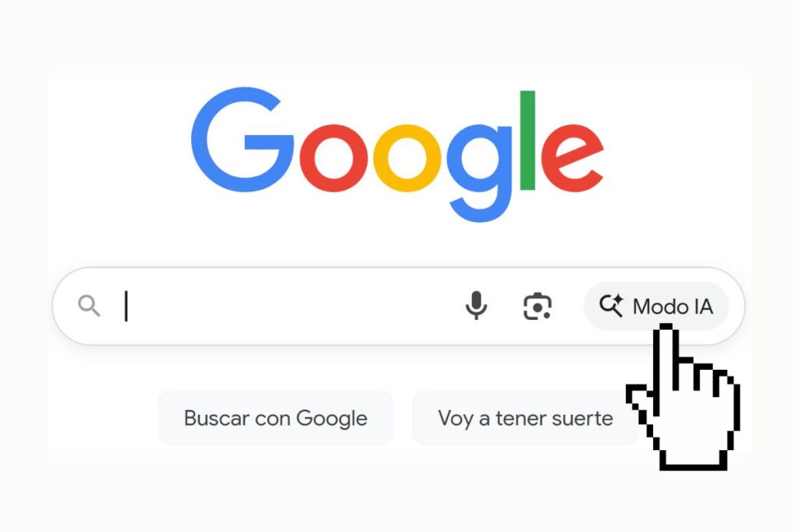
Task: Click the pixelated hand pointer graphic
Action: (683, 398)
